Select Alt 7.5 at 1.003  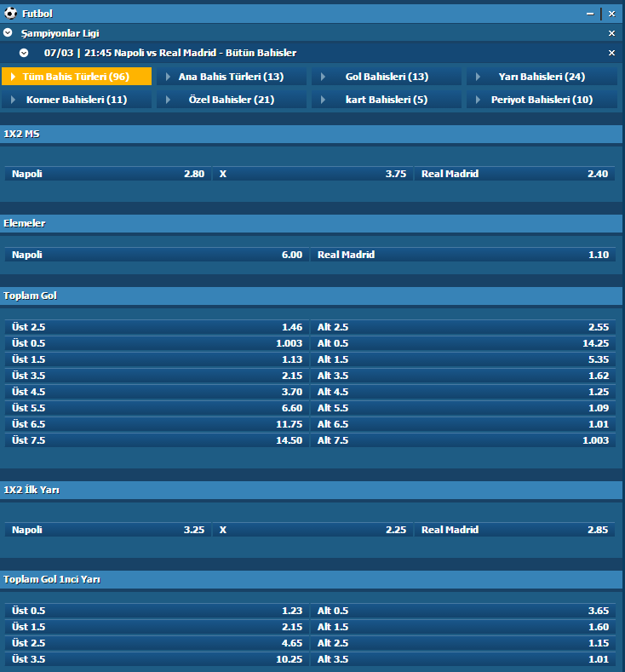point(462,440)
